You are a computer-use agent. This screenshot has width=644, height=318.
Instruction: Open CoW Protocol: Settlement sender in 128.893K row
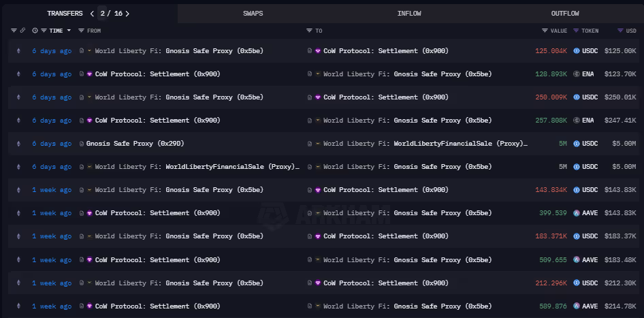click(x=158, y=74)
